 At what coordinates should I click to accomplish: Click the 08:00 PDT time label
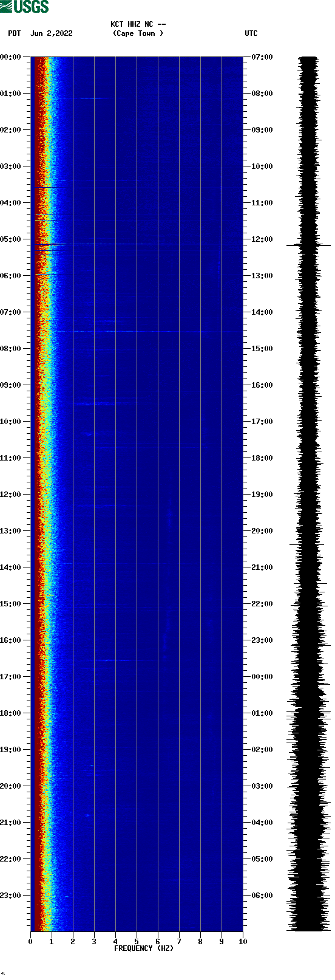coord(10,349)
